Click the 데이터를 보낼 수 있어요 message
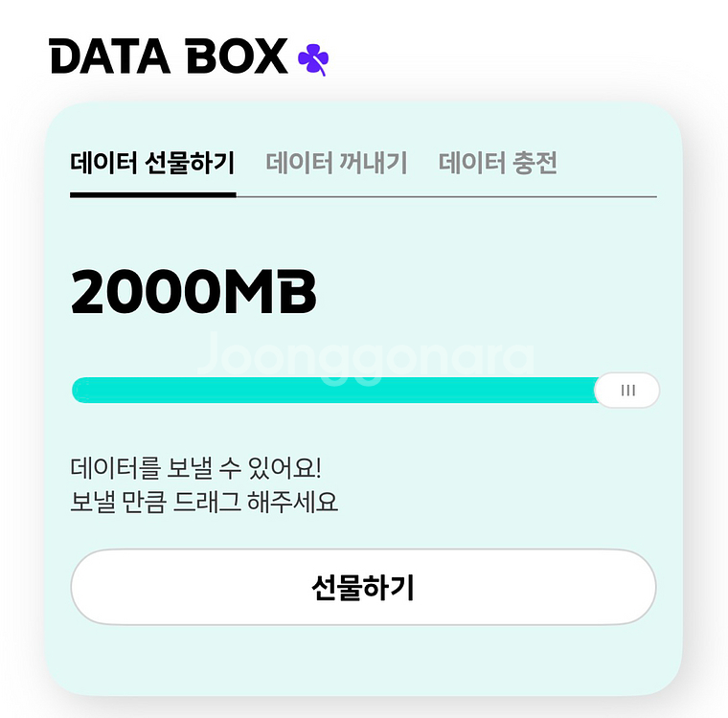Viewport: 728px width, 718px height. point(196,469)
